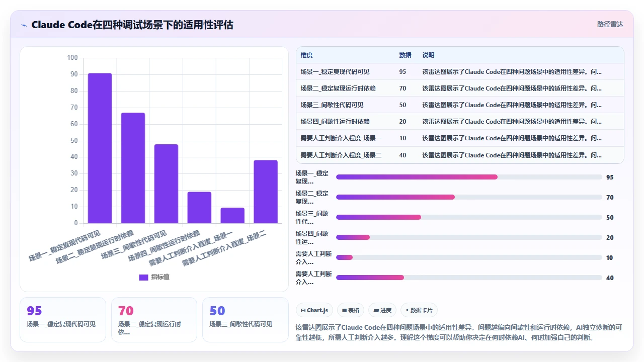The width and height of the screenshot is (644, 362).
Task: Click the summary paragraph below the tag chips
Action: tap(459, 332)
